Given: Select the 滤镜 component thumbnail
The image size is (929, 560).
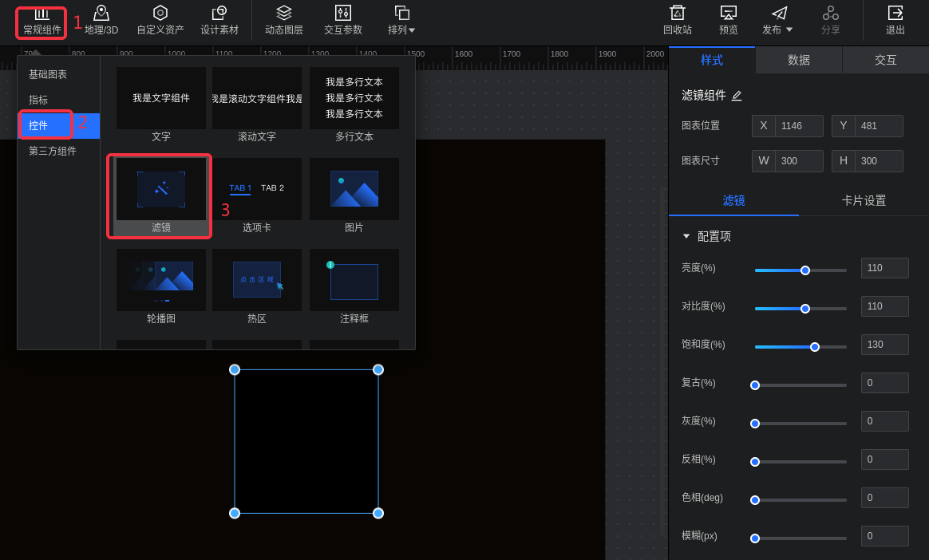Looking at the screenshot, I should point(160,191).
